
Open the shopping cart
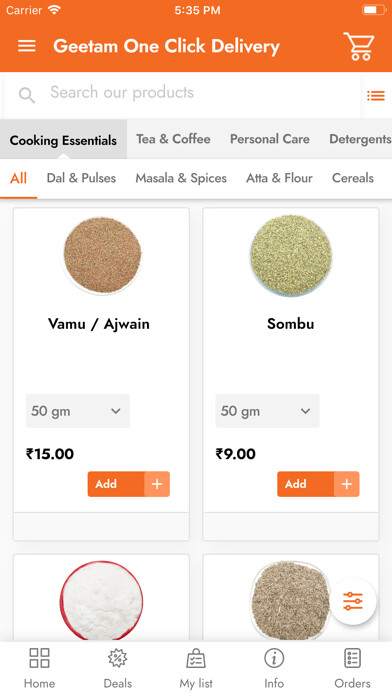click(359, 46)
